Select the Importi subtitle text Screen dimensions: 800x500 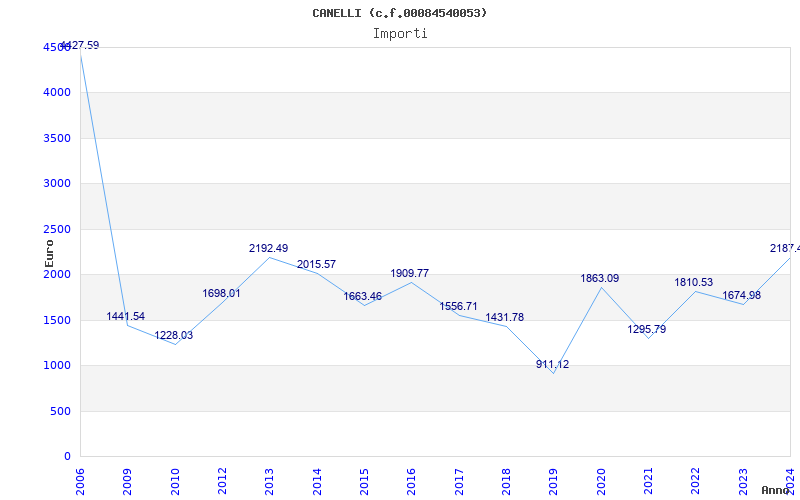[400, 33]
